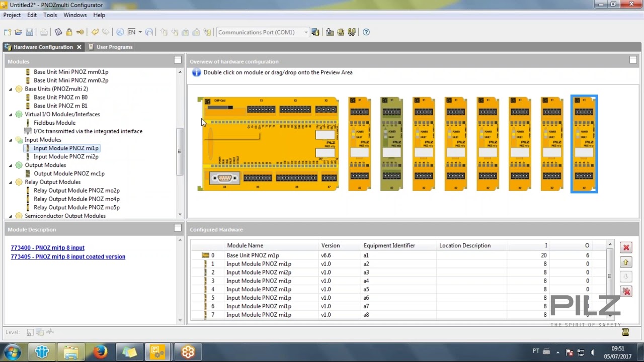644x362 pixels.
Task: Select the olive-green mi2p module image
Action: tap(391, 144)
